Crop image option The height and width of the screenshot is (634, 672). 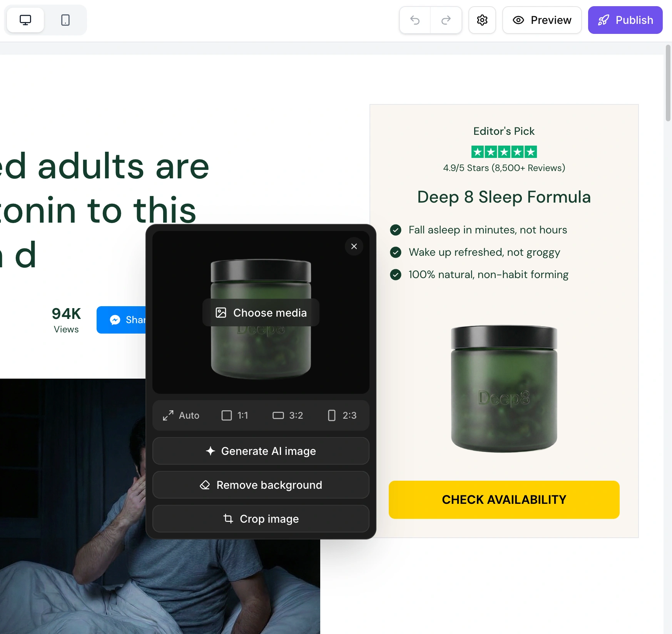[x=261, y=519]
